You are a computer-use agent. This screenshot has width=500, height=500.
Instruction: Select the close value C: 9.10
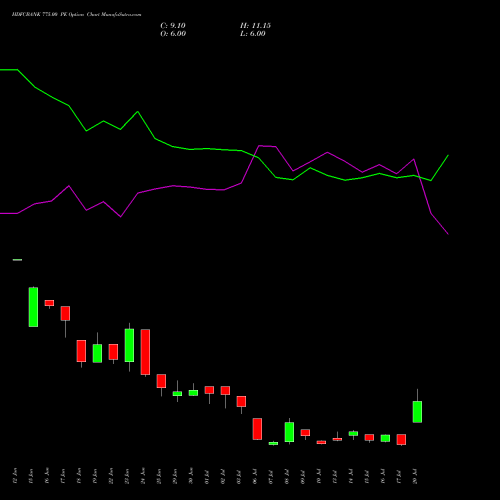tap(173, 26)
